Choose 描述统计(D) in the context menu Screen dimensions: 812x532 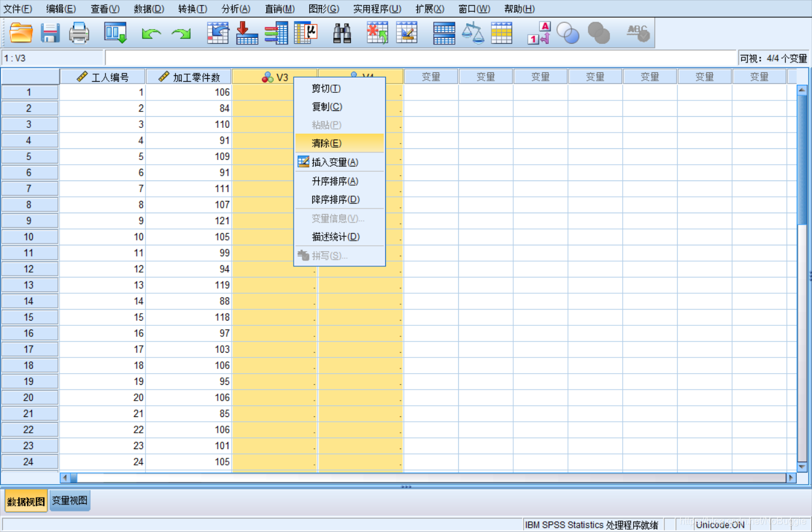[x=339, y=237]
